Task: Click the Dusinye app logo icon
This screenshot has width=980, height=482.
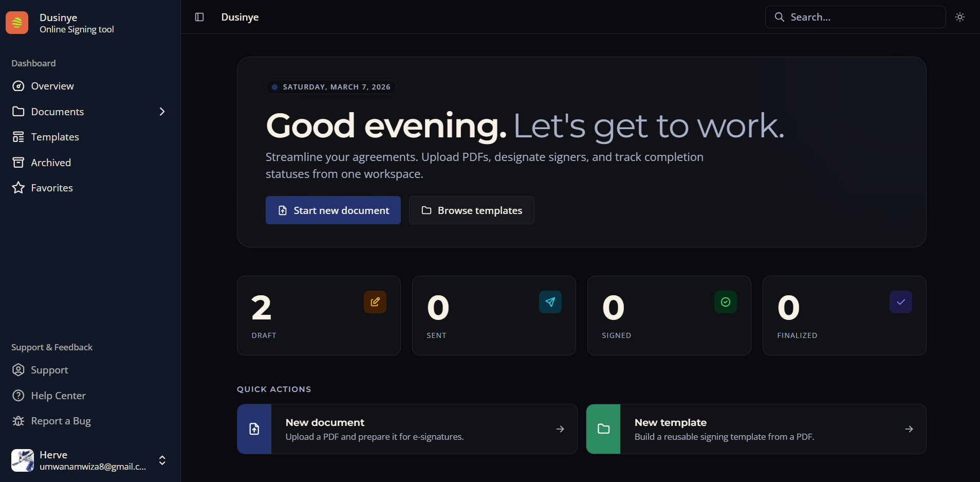Action: pos(17,22)
